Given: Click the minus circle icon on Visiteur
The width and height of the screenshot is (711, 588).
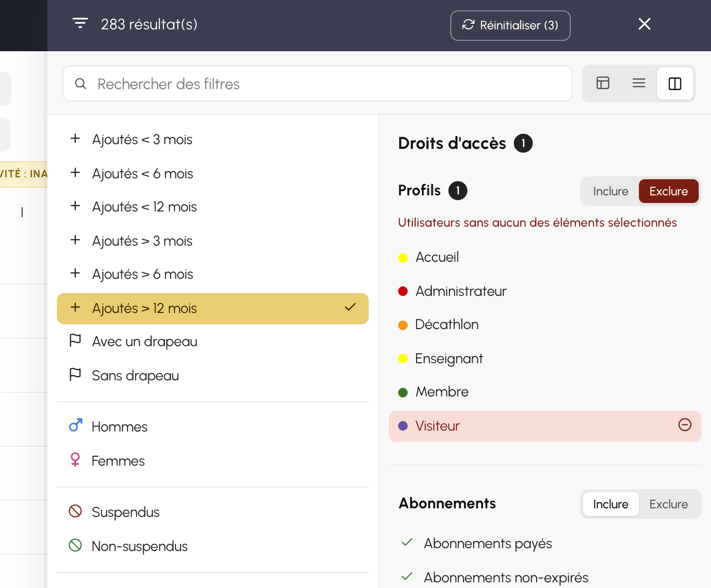Looking at the screenshot, I should 685,425.
